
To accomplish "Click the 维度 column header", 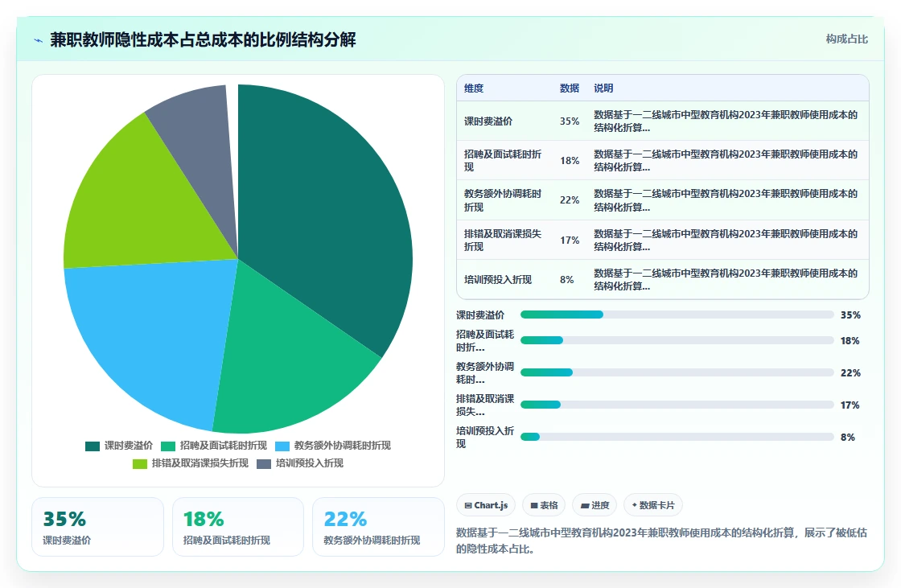I will (x=474, y=88).
